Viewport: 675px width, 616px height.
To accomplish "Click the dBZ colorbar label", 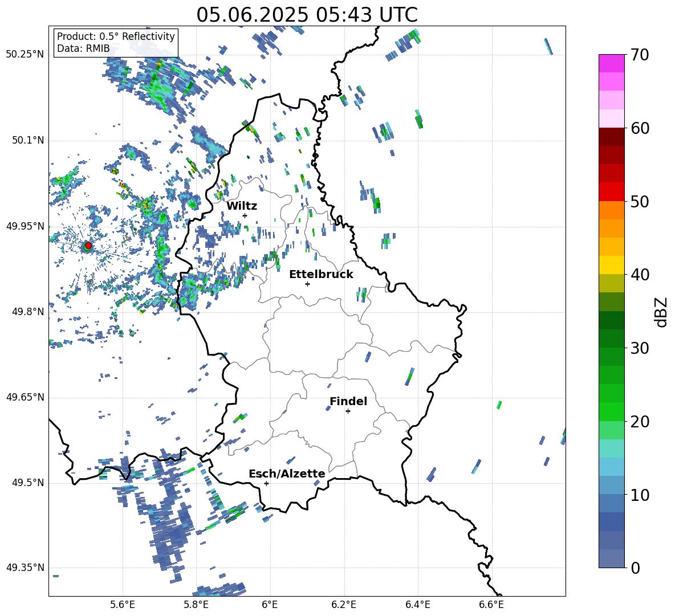I will 661,312.
